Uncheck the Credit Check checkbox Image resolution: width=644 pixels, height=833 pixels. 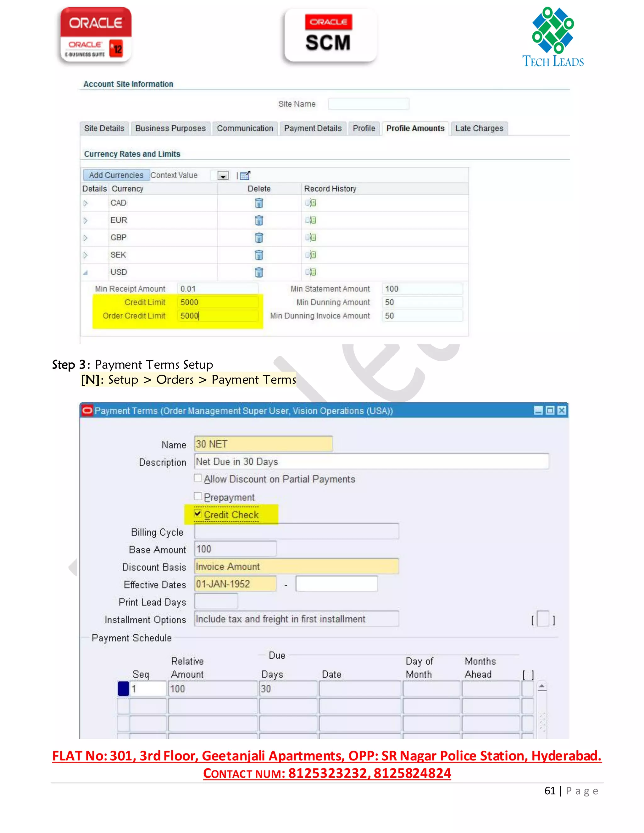[x=197, y=513]
